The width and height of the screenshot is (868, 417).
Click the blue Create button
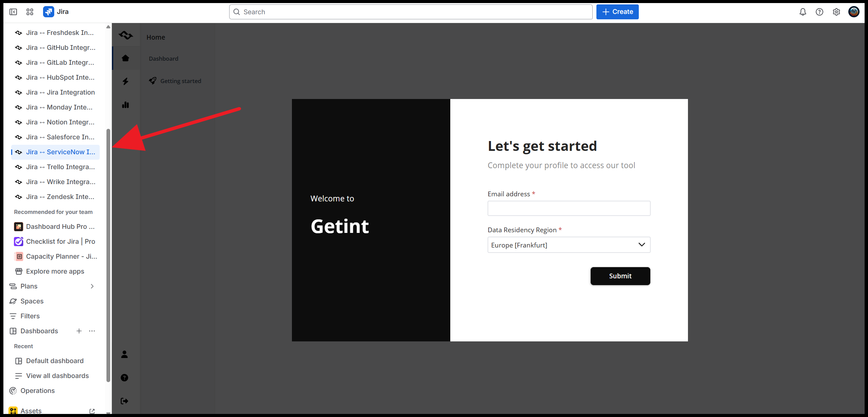[x=617, y=12]
